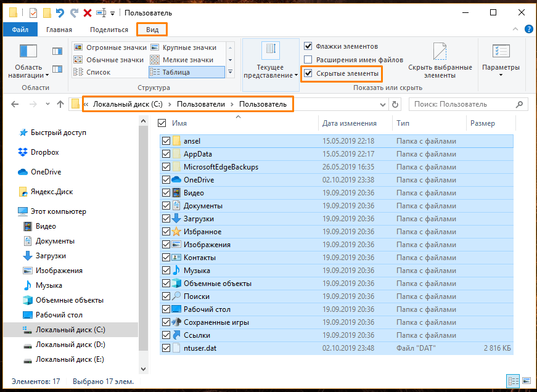Open the Область навигации dropdown
Image resolution: width=537 pixels, height=392 pixels.
click(29, 71)
